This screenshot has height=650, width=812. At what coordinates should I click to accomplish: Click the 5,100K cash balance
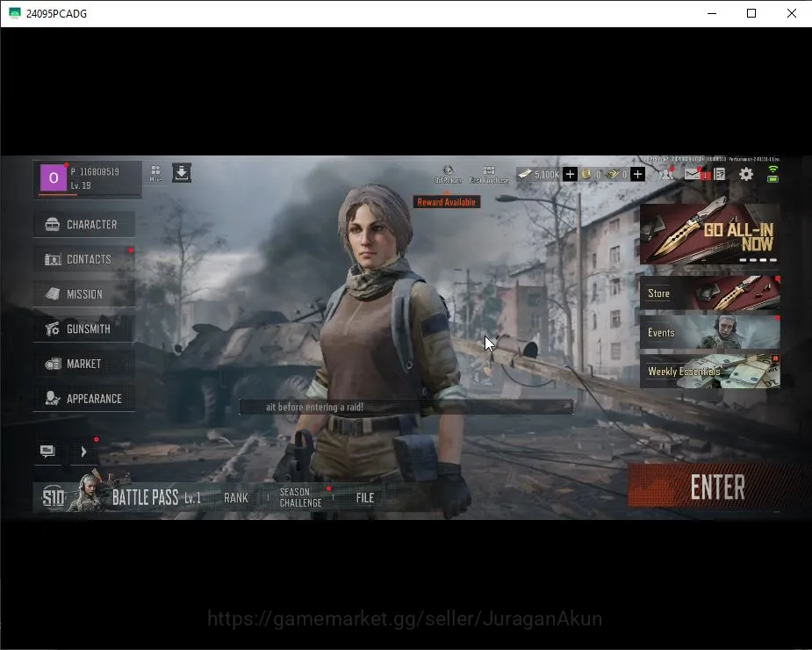[x=547, y=175]
